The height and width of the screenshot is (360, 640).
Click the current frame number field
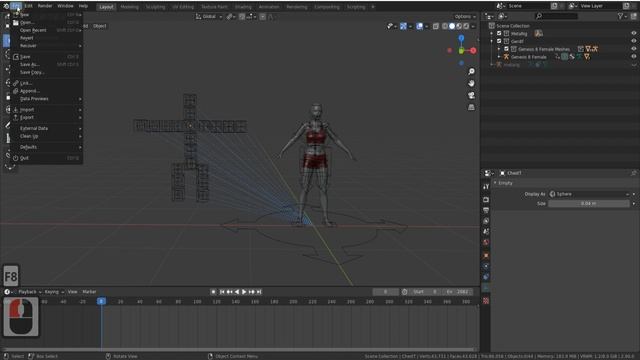click(385, 292)
